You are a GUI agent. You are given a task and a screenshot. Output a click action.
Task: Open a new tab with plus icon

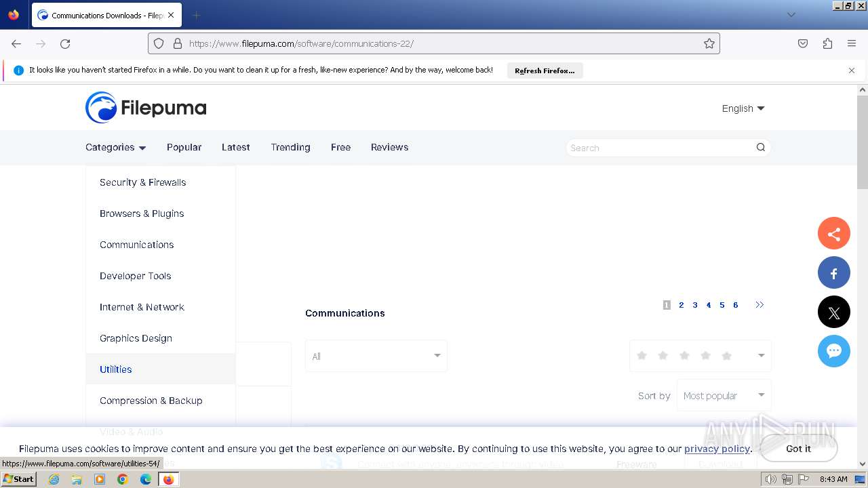[x=197, y=15]
